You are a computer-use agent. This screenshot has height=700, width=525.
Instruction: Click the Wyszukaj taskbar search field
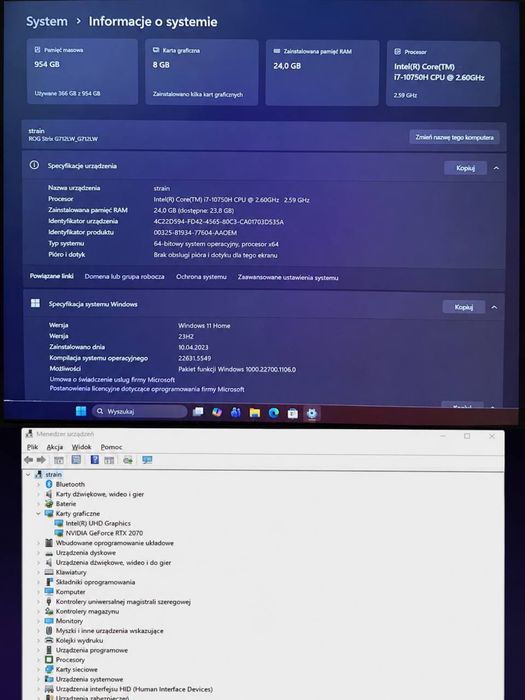point(139,411)
